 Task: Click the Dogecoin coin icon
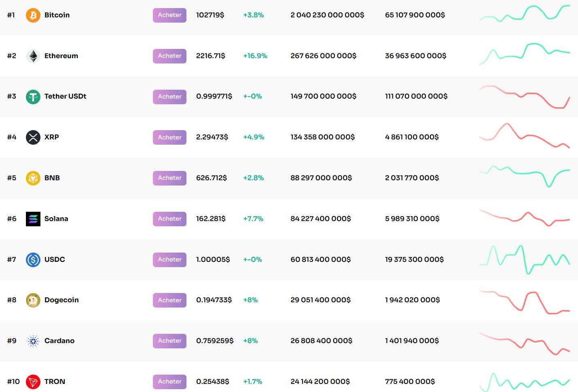click(33, 300)
